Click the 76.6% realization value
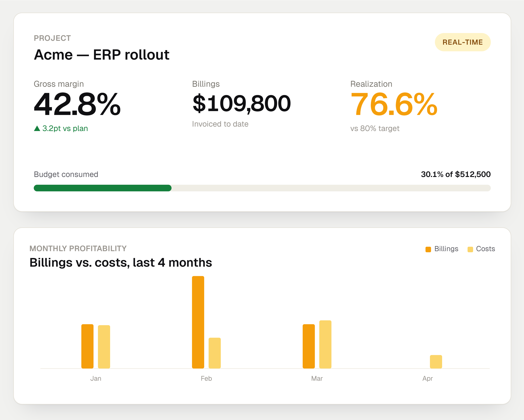The height and width of the screenshot is (420, 524). click(394, 104)
